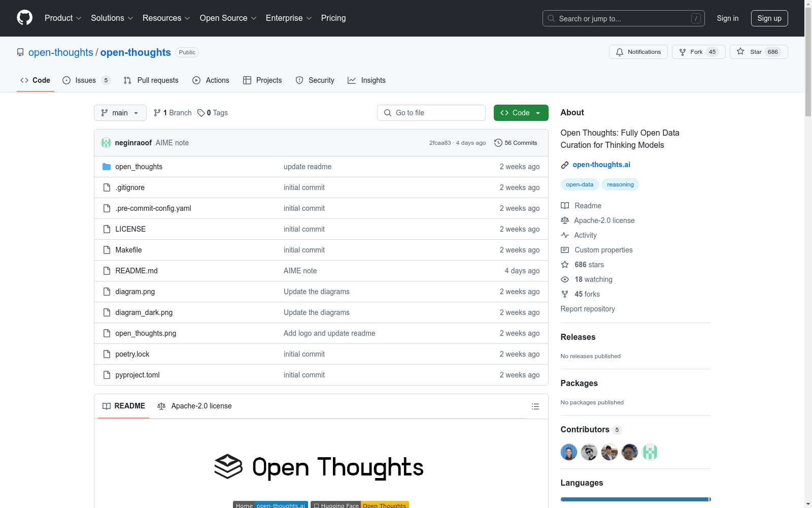Expand the Product menu
Viewport: 812px width, 508px height.
pos(63,18)
